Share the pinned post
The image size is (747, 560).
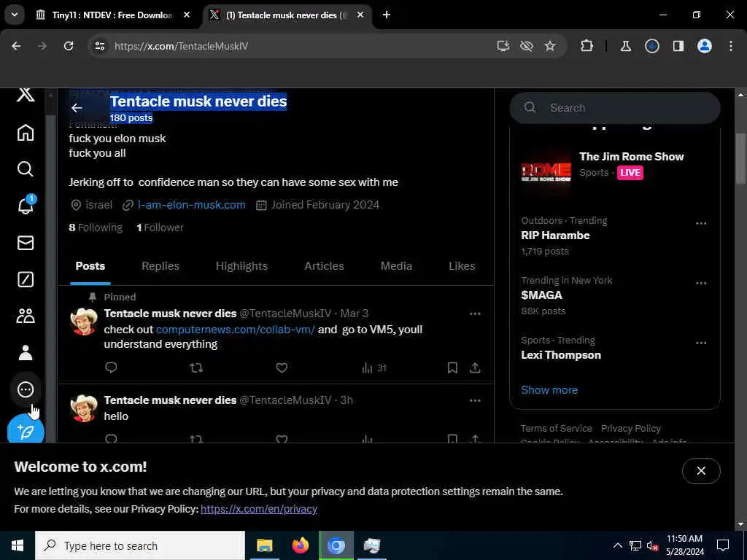pyautogui.click(x=475, y=367)
